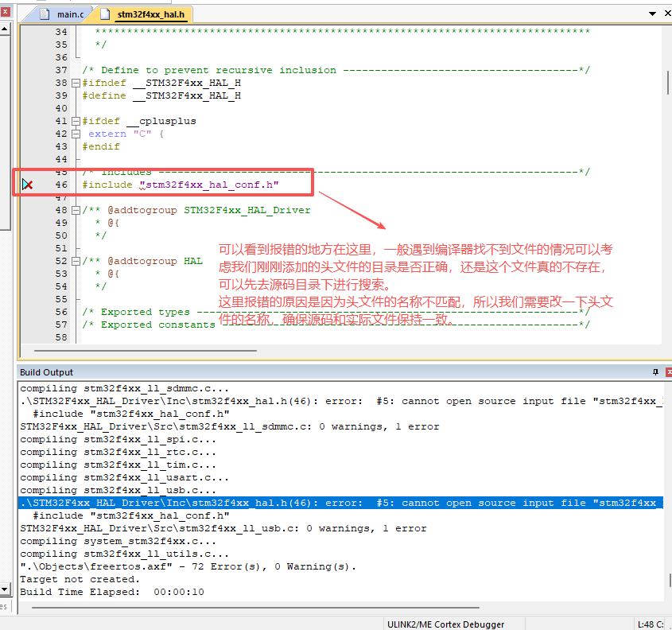Click the error marker icon on line 46

28,185
